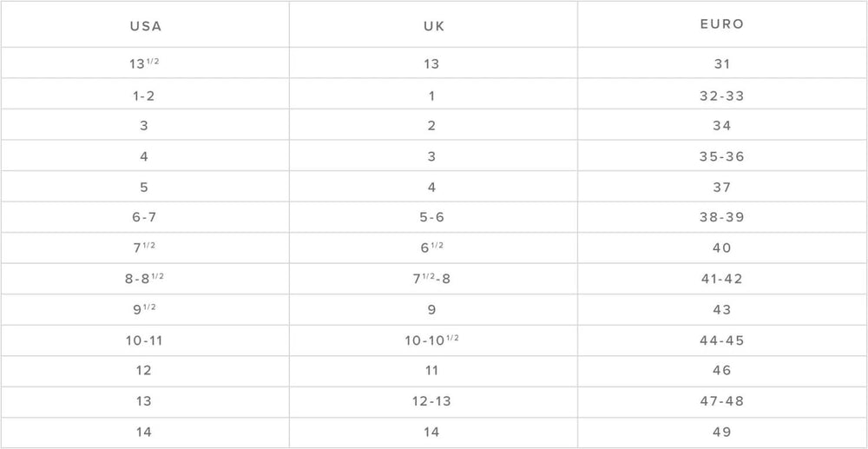This screenshot has width=868, height=449.
Task: Click the EURO column header
Action: point(721,24)
